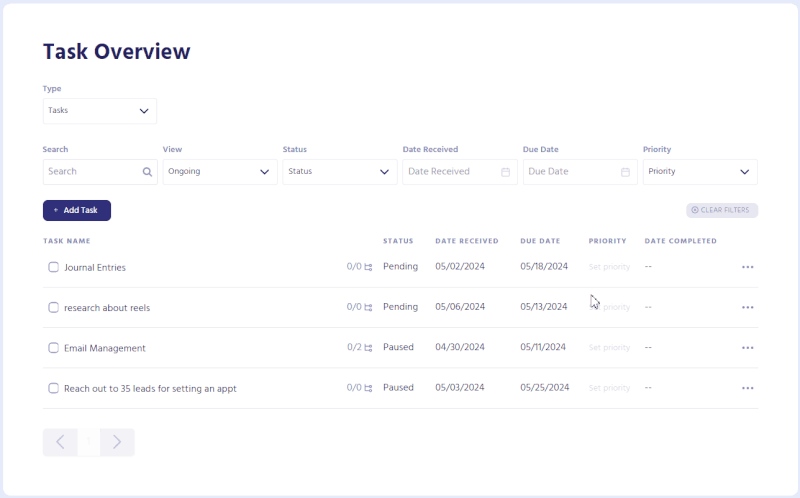Open the Priority filter dropdown
Screen dimensions: 800x498
coord(700,172)
